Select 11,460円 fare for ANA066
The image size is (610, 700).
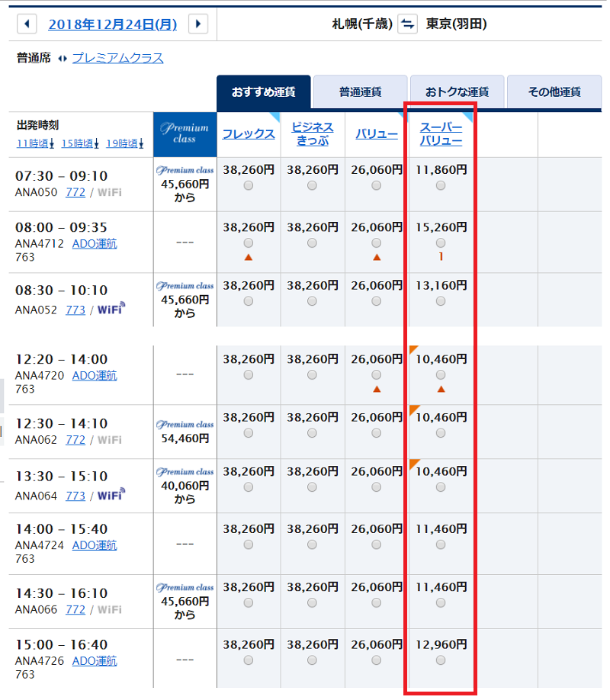pyautogui.click(x=441, y=602)
